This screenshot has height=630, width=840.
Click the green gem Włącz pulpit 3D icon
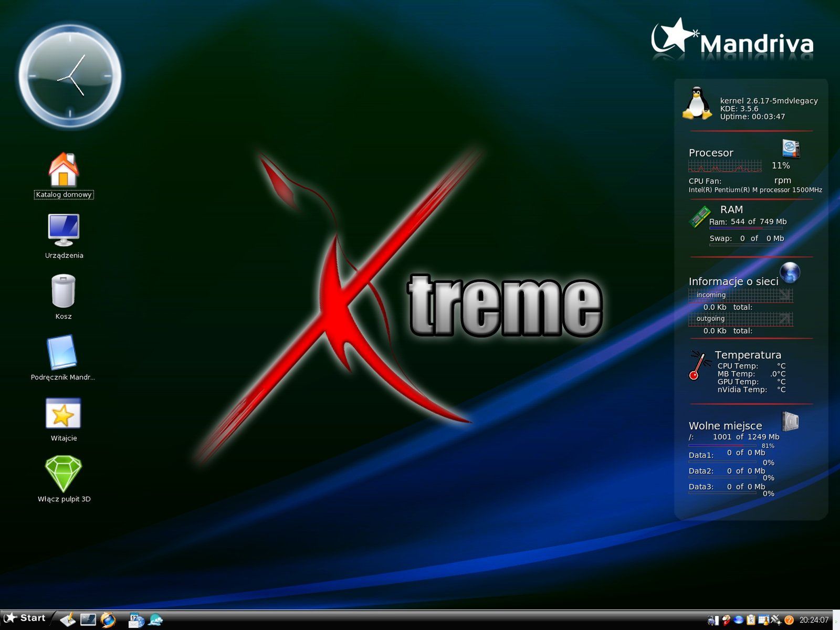[x=64, y=474]
